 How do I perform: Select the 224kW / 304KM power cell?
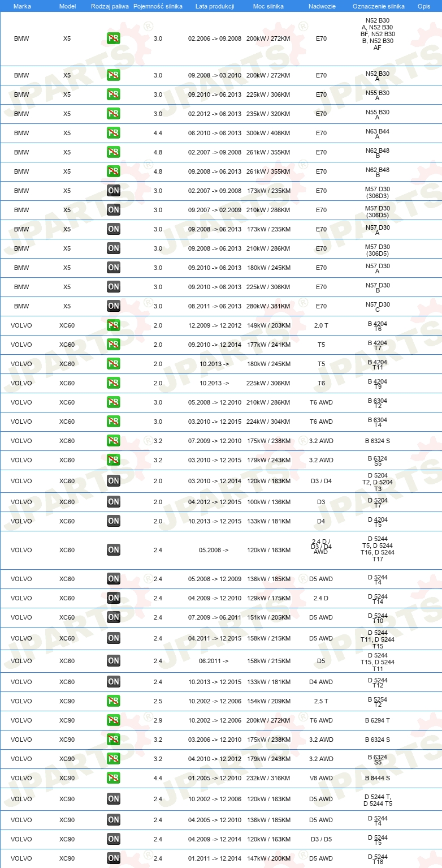268,422
